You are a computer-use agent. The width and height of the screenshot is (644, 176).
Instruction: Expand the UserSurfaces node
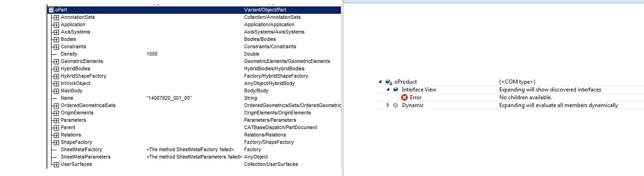click(56, 164)
